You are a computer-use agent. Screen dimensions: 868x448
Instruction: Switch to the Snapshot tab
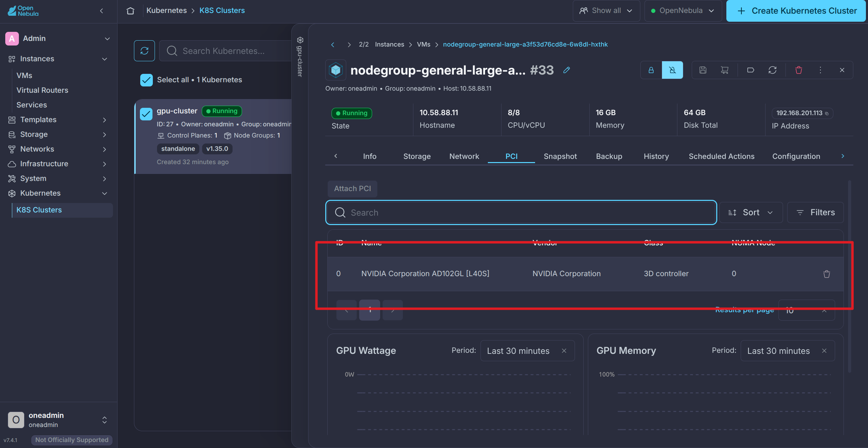point(560,156)
